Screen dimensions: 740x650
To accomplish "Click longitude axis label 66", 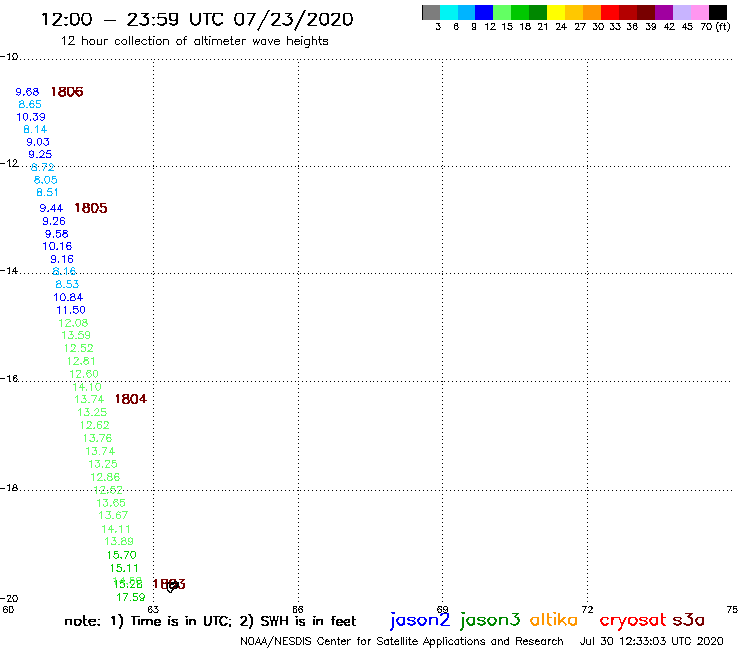I will pyautogui.click(x=298, y=609).
